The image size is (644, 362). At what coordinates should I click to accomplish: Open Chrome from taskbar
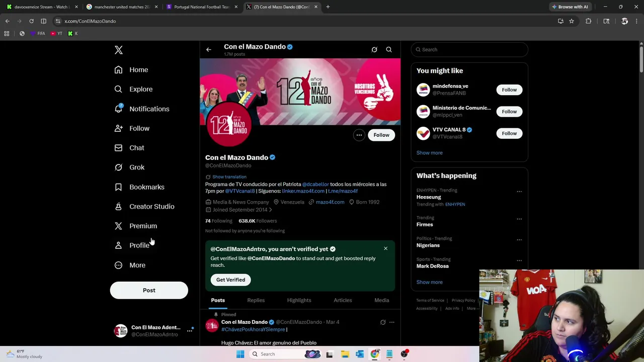point(374,354)
